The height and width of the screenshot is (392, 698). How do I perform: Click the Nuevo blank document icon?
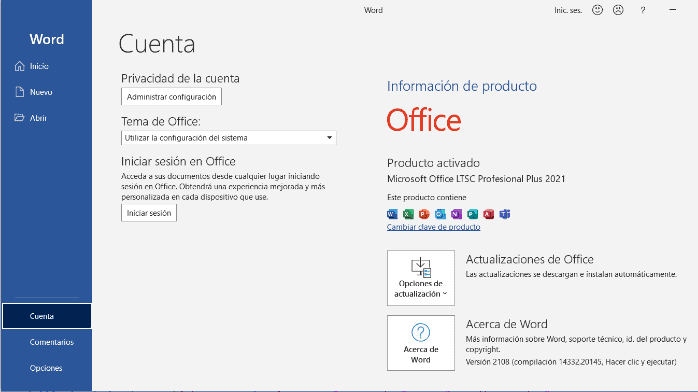(x=20, y=92)
